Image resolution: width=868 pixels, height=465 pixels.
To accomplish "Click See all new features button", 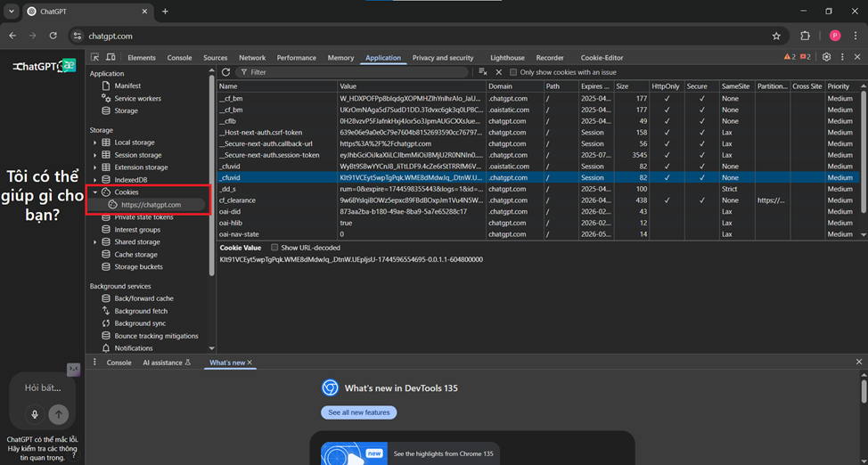I will pyautogui.click(x=359, y=412).
